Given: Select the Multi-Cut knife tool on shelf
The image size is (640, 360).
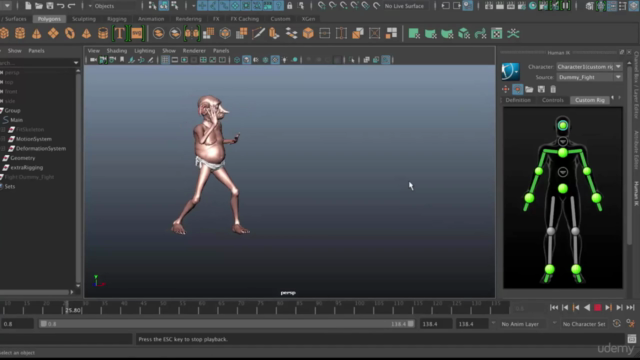Looking at the screenshot, I should 258,33.
